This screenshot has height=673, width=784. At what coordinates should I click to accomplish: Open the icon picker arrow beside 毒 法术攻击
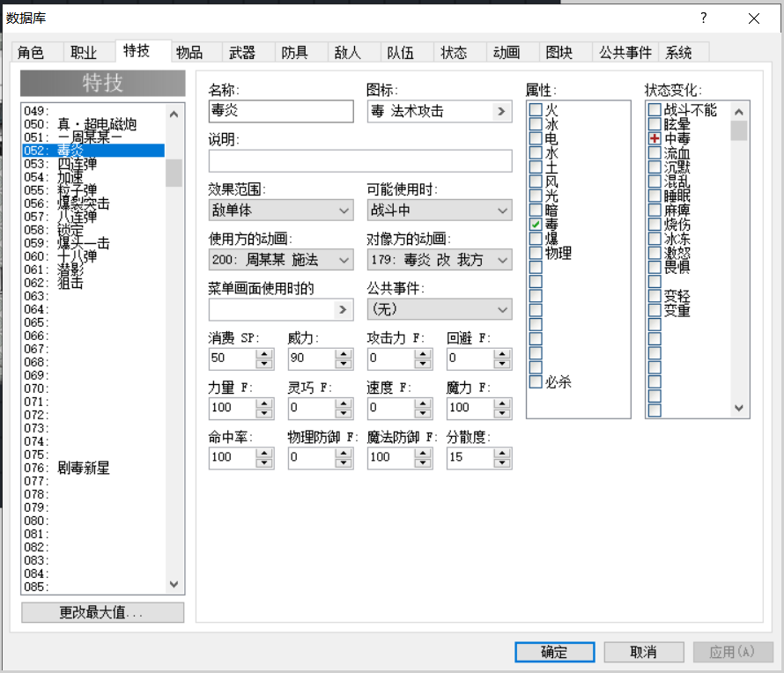[501, 112]
